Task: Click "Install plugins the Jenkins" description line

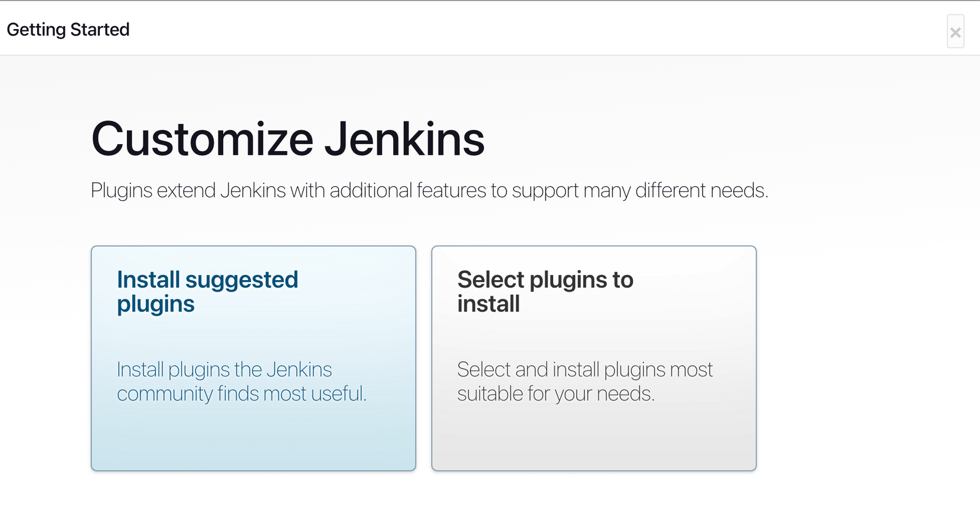Action: point(224,370)
